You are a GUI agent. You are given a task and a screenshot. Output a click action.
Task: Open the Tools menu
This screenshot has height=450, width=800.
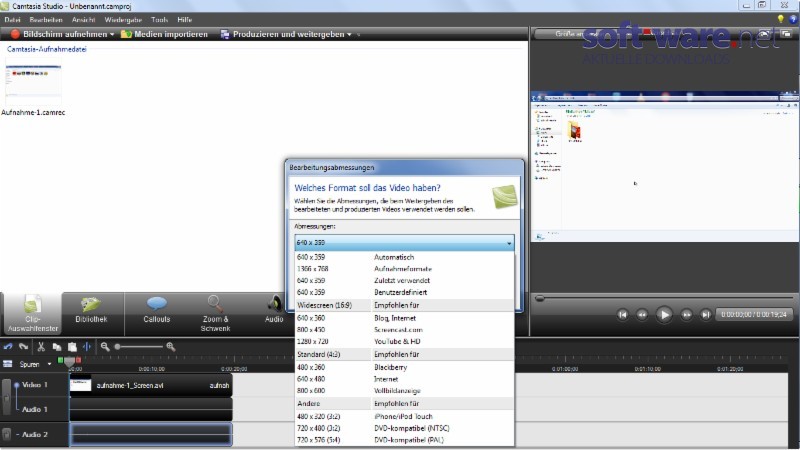point(159,19)
